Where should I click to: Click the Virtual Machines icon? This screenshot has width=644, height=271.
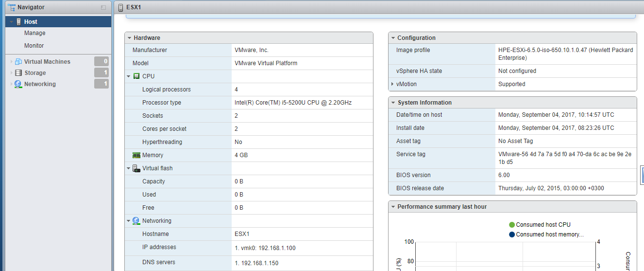[x=18, y=62]
